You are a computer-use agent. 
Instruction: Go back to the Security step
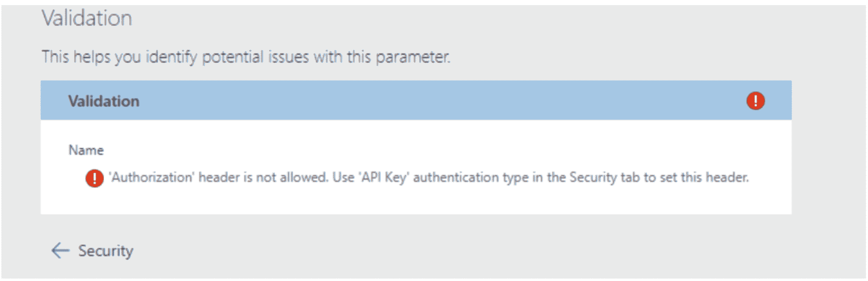pyautogui.click(x=92, y=250)
